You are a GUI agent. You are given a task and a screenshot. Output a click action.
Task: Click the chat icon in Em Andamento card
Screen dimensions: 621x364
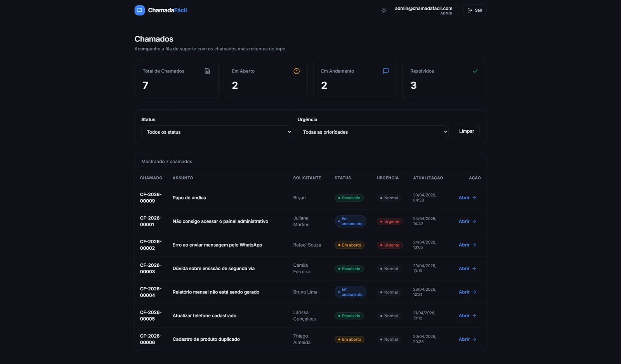pos(386,71)
